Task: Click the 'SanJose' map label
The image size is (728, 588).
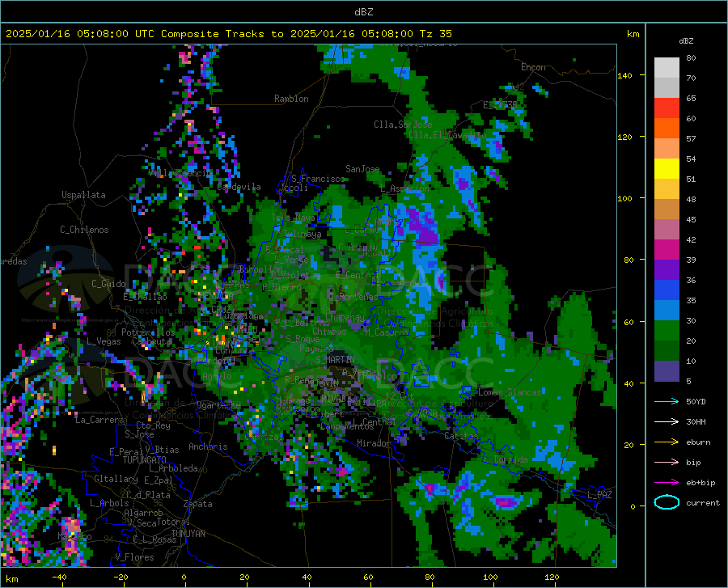Action: point(362,169)
